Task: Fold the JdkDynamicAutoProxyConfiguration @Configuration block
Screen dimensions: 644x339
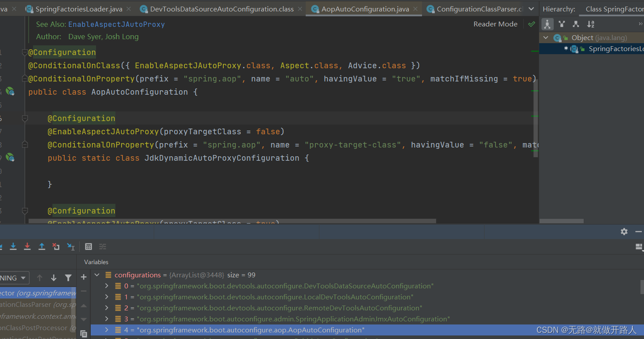Action: point(25,118)
